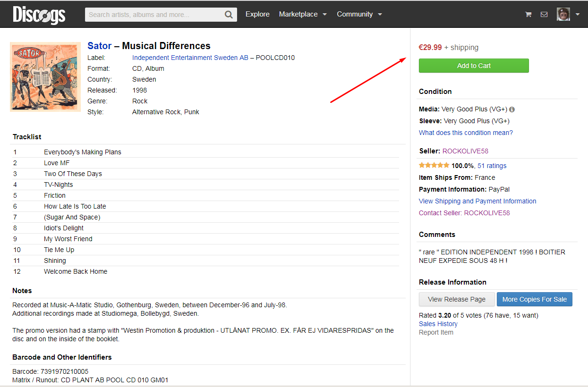Select track TV-Nights

(59, 185)
